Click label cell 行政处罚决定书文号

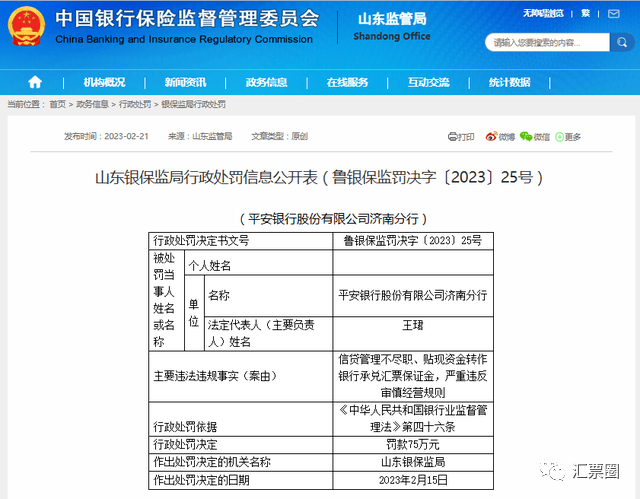(241, 241)
